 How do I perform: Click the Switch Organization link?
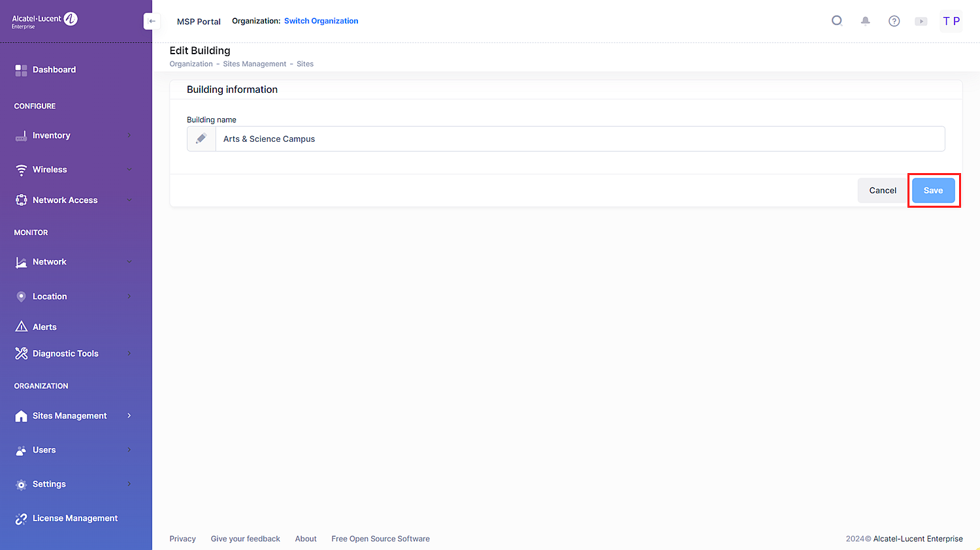tap(321, 21)
